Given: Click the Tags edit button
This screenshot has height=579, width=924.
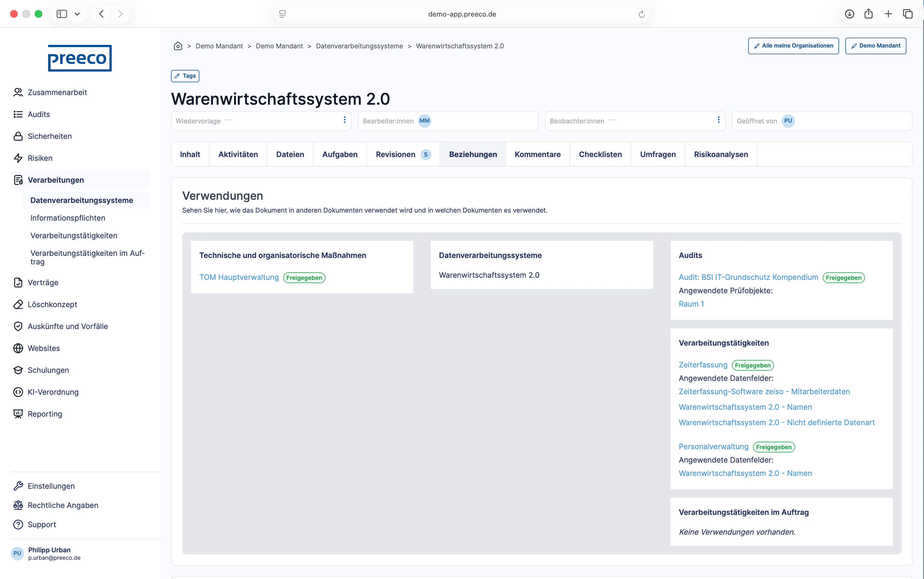Looking at the screenshot, I should pyautogui.click(x=185, y=76).
